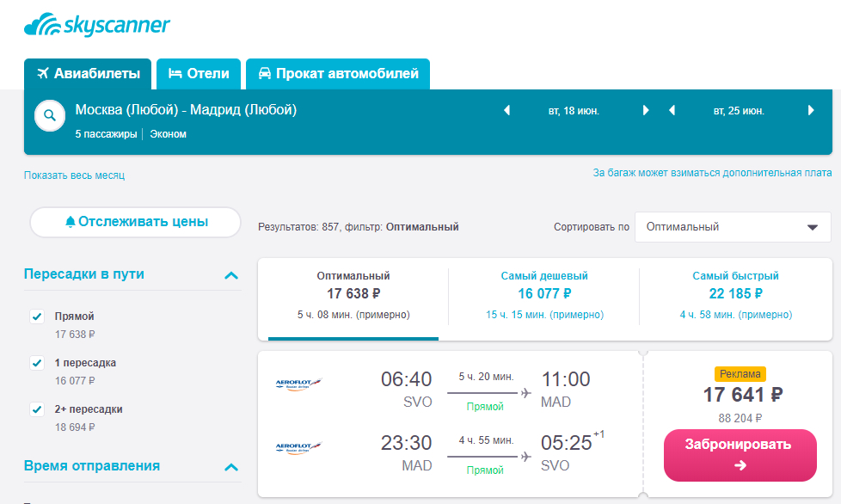Go to previous return date before 25 июн.
841x504 pixels.
(672, 110)
